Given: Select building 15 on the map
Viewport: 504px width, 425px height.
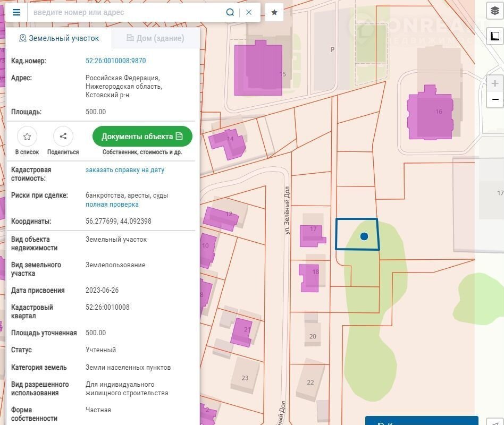Looking at the screenshot, I should point(258,69).
